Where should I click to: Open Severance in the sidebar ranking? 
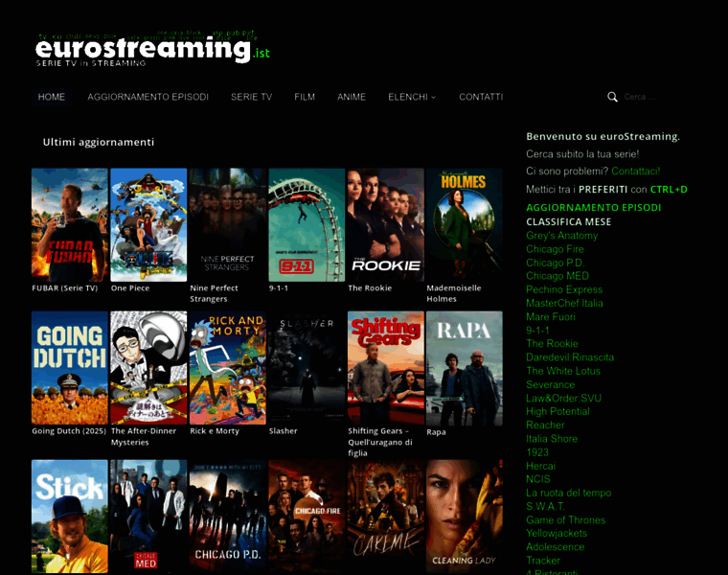pos(551,384)
